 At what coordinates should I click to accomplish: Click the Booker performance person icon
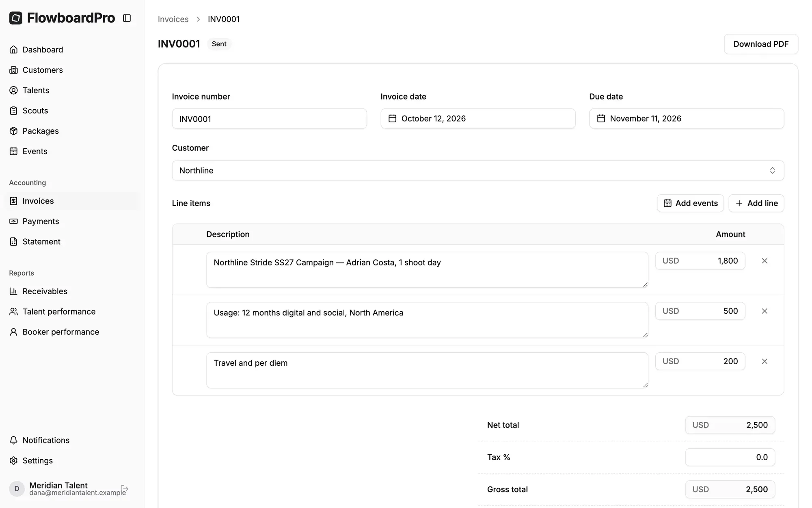(14, 332)
